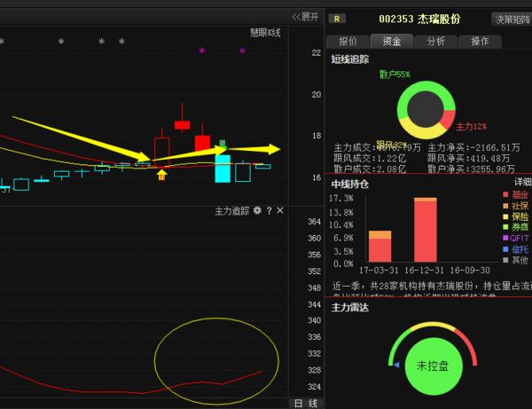Click the 决策矩阵 button
The image size is (532, 409).
point(512,19)
